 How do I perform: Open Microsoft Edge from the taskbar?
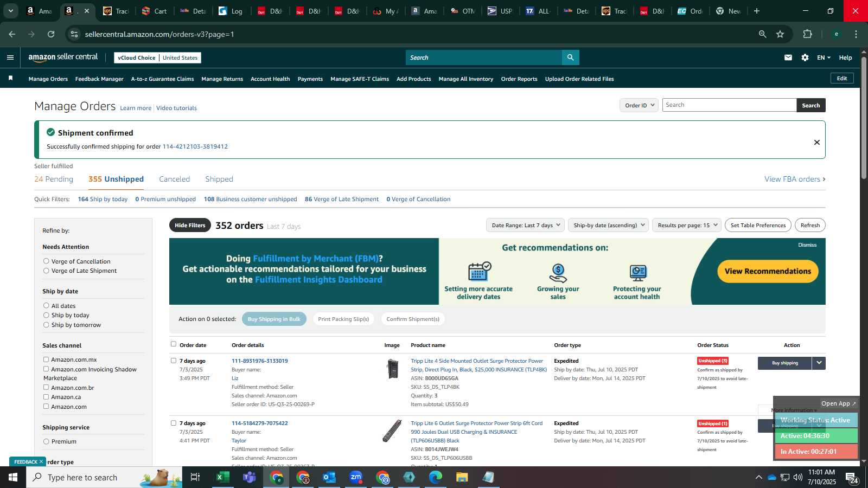coord(435,477)
